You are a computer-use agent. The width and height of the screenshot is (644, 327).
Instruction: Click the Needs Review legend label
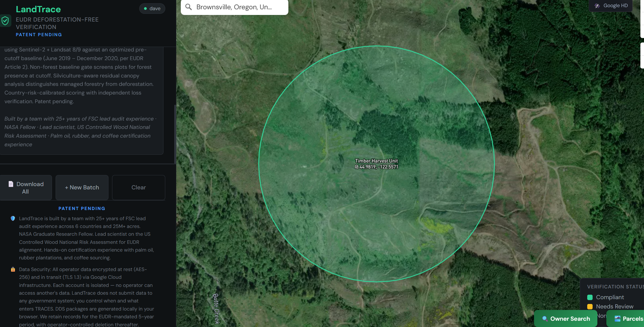[x=615, y=307]
